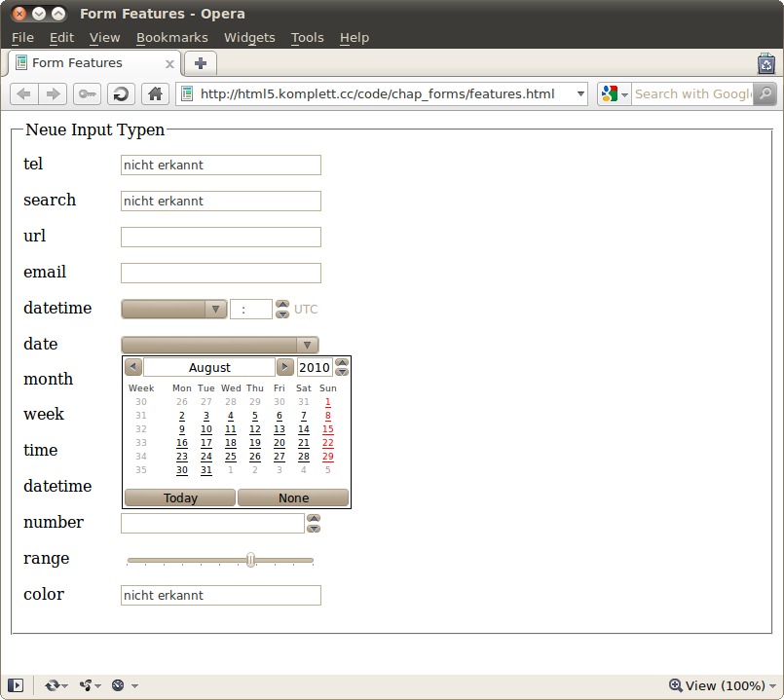This screenshot has width=784, height=700.
Task: Click the Forward navigation arrow
Action: tap(54, 94)
